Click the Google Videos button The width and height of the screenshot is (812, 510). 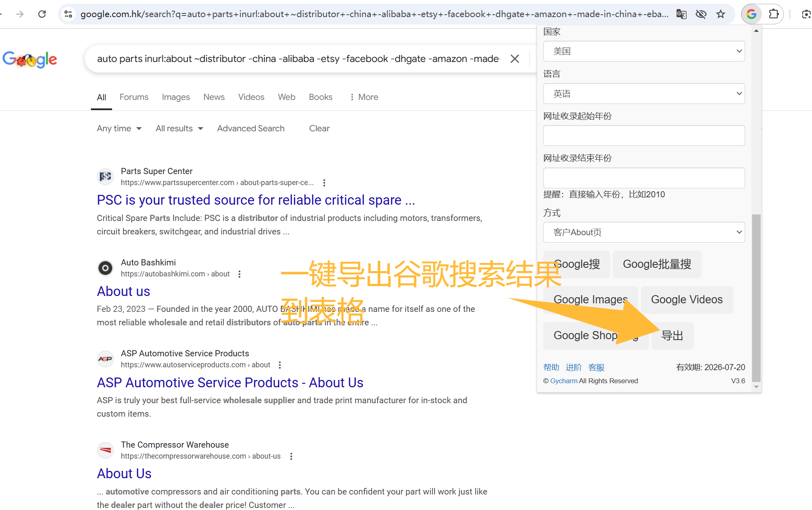click(x=687, y=300)
